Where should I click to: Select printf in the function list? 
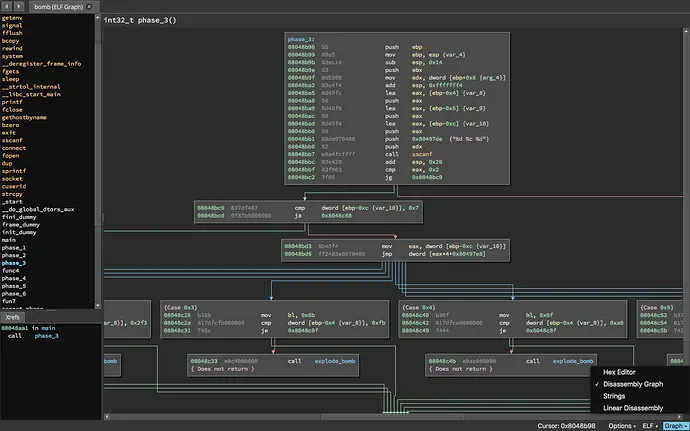12,102
